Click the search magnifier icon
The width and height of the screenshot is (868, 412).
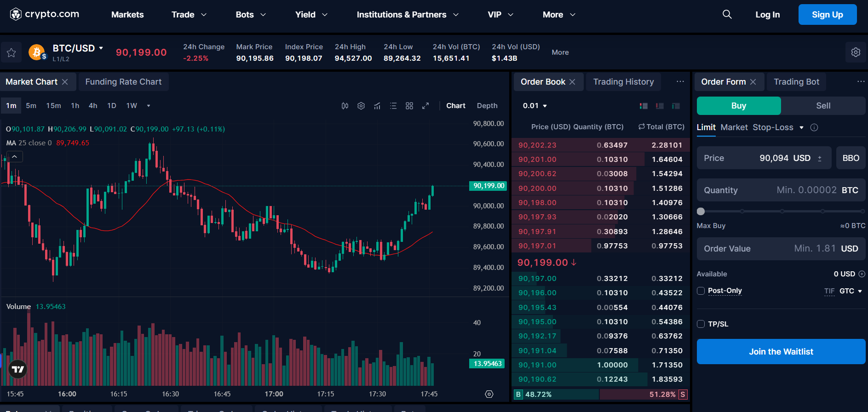[727, 15]
